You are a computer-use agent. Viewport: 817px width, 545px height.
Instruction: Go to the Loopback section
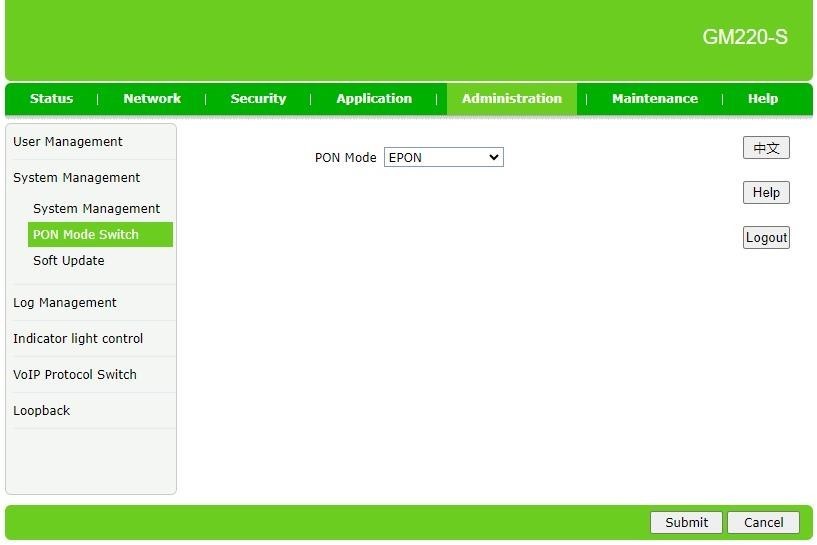pos(42,411)
